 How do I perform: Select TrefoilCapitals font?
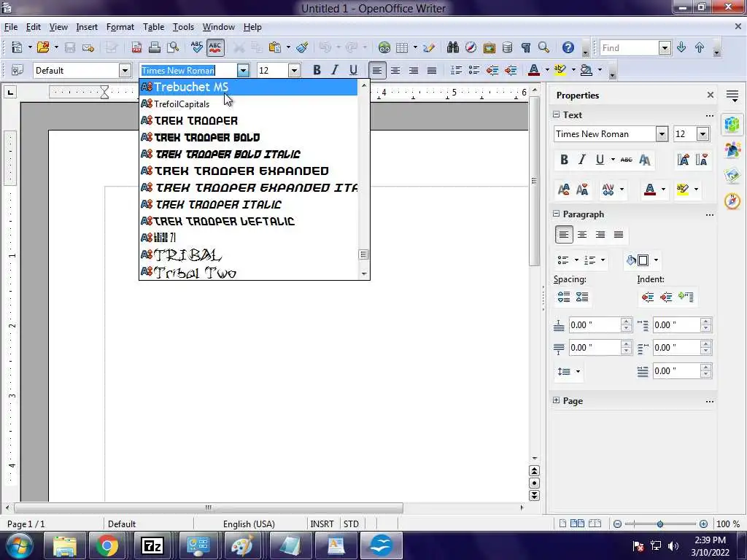[x=248, y=104]
